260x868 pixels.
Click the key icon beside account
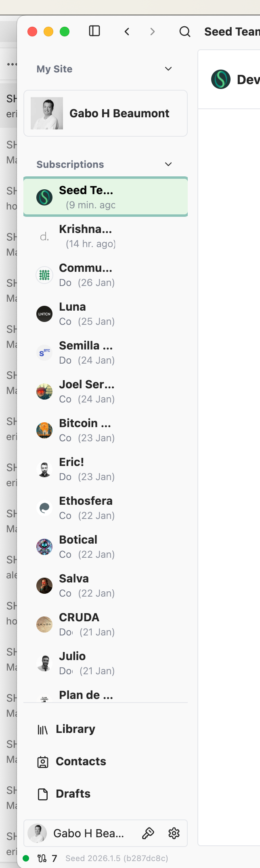tap(148, 833)
